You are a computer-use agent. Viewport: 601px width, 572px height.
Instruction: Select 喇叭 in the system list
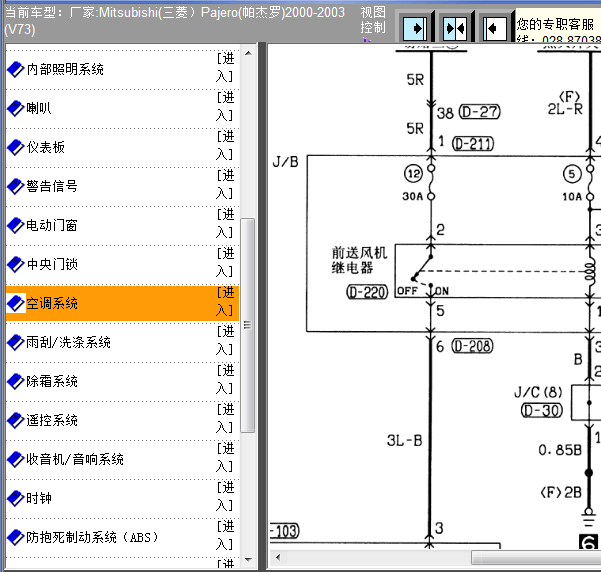pos(39,108)
